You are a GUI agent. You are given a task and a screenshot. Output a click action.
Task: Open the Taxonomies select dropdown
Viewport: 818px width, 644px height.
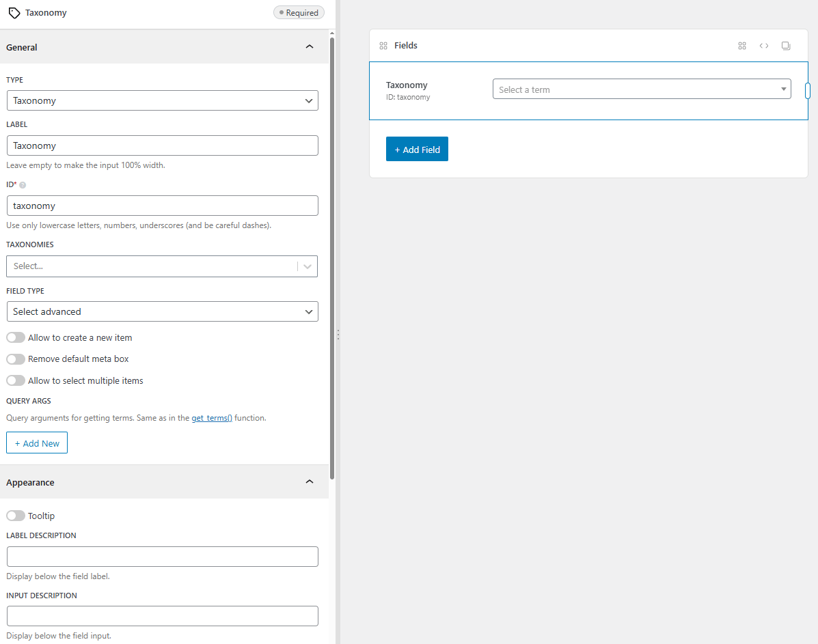click(162, 266)
